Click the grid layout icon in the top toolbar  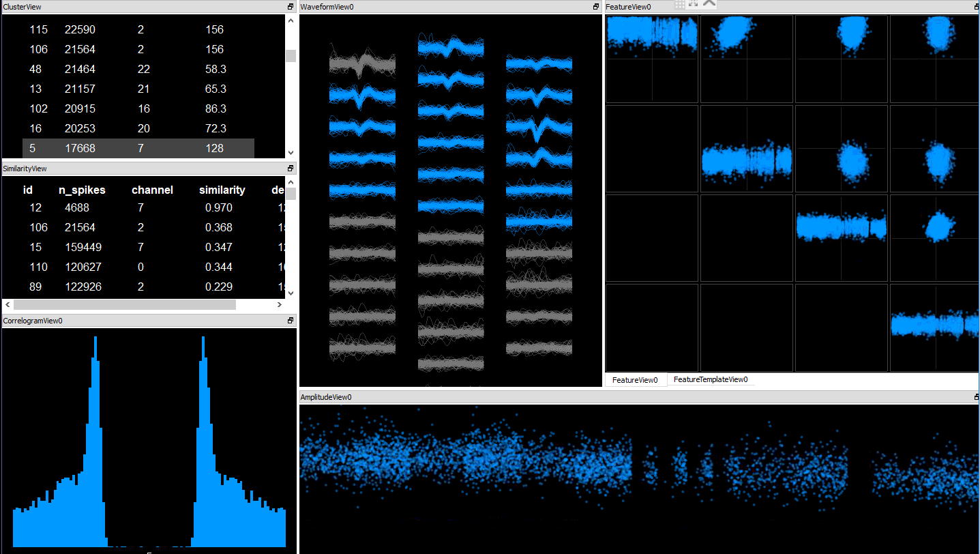680,5
